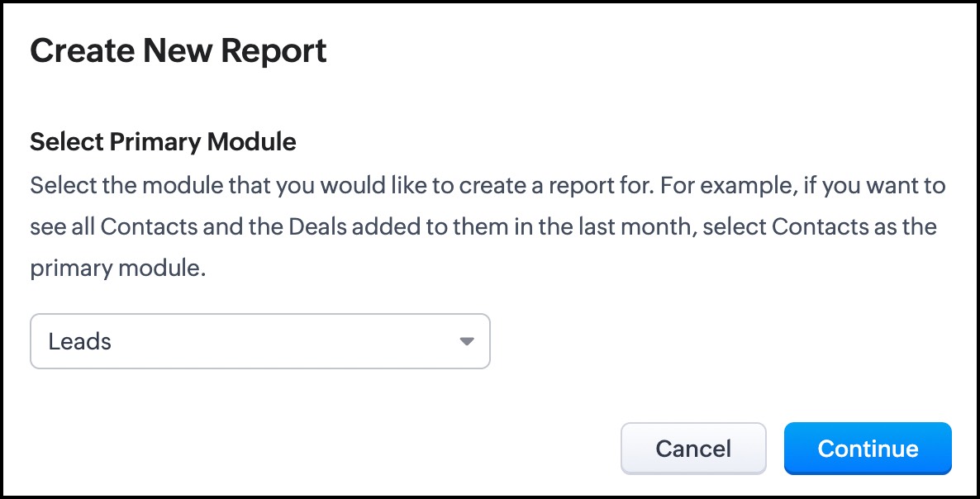980x499 pixels.
Task: Click the "Create New Report" dialog title
Action: [178, 51]
